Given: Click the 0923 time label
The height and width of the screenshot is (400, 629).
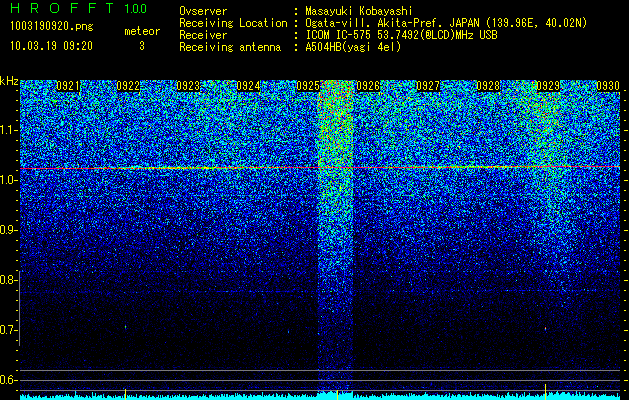Looking at the screenshot, I should pos(188,86).
